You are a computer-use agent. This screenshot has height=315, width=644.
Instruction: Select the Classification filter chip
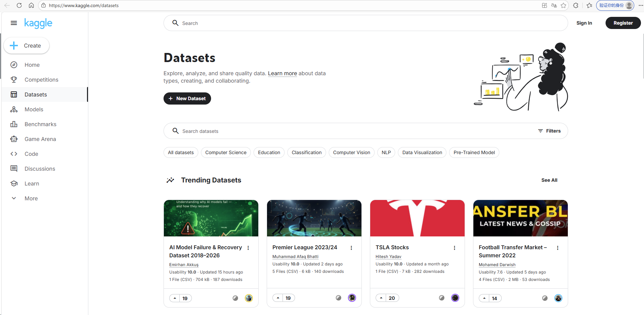point(306,152)
